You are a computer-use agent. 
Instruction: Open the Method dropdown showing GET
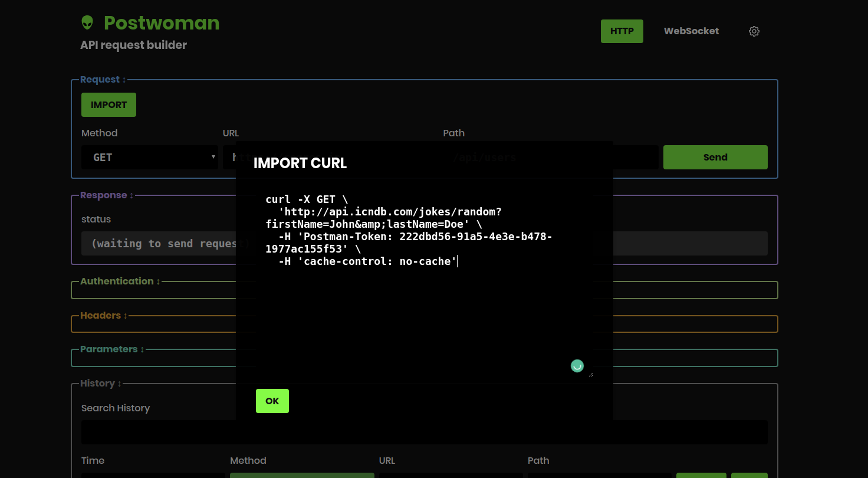pos(150,157)
